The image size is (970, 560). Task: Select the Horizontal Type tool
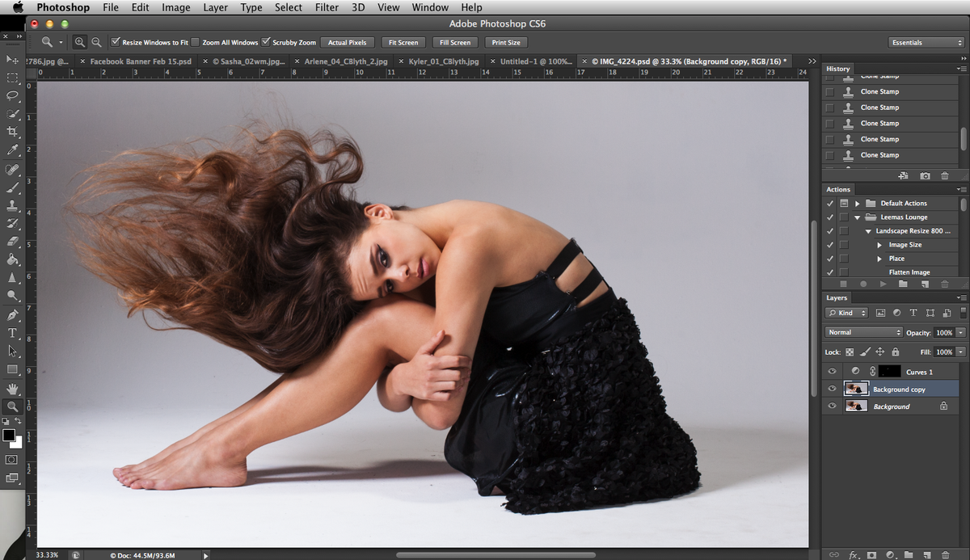click(x=12, y=333)
